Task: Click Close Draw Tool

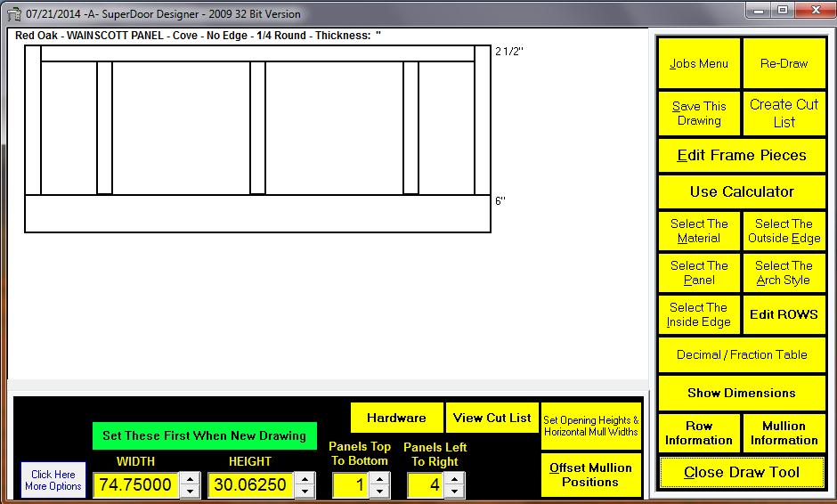Action: point(742,472)
